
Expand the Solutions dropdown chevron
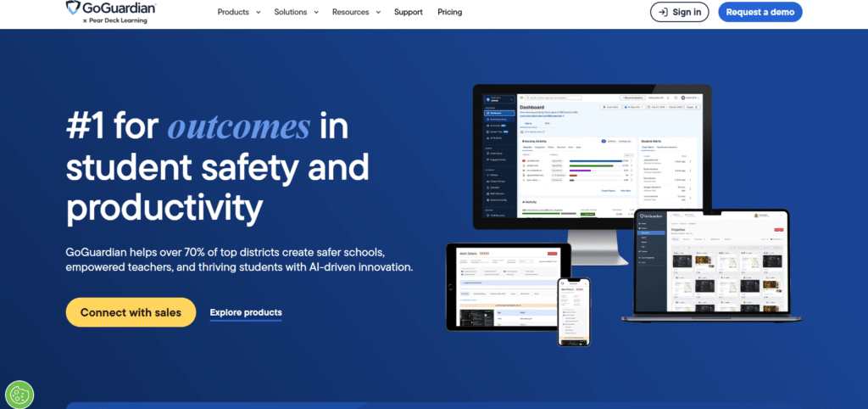point(316,12)
